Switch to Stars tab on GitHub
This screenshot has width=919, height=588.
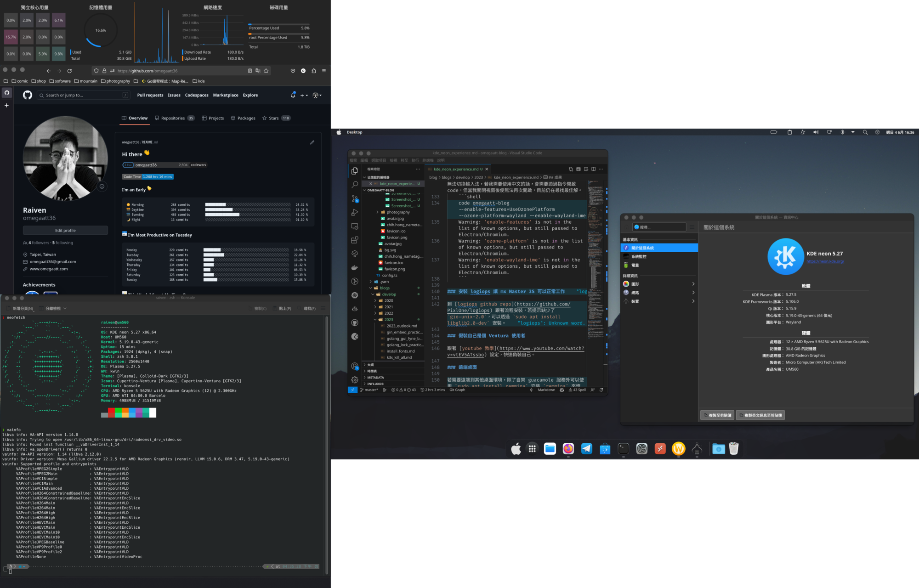tap(276, 118)
